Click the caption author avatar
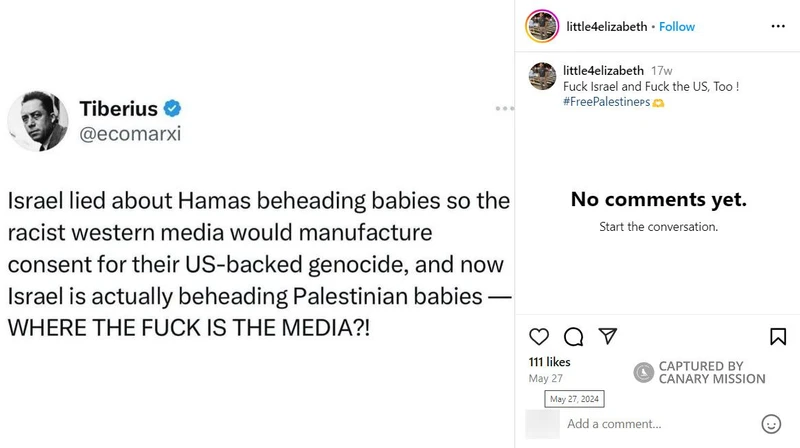This screenshot has width=800, height=448. [542, 77]
